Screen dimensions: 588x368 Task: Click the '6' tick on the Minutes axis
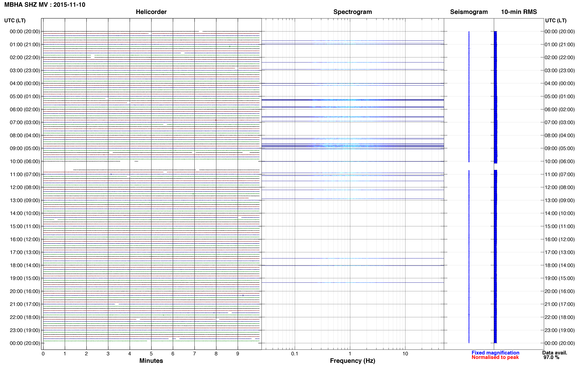pyautogui.click(x=173, y=354)
